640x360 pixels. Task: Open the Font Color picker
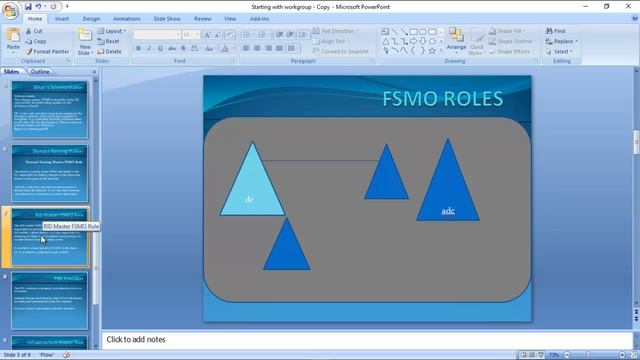click(226, 49)
